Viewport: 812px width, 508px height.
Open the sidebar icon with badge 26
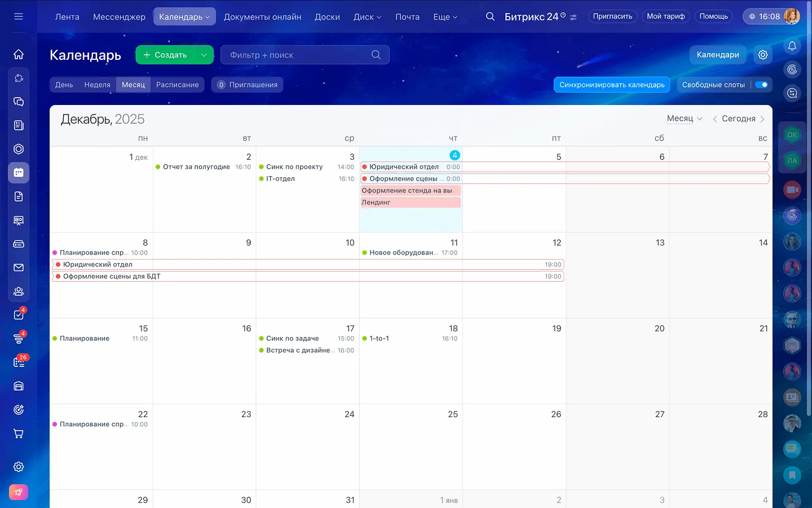19,362
